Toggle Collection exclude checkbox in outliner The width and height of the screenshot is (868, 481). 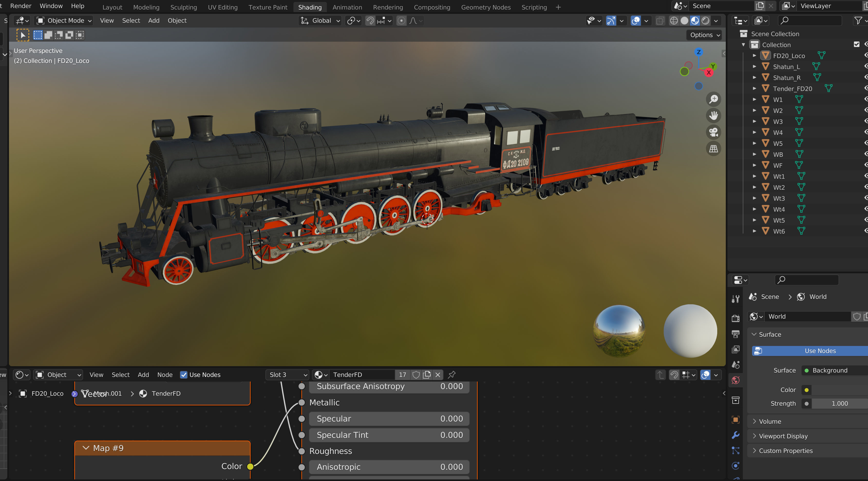click(857, 45)
